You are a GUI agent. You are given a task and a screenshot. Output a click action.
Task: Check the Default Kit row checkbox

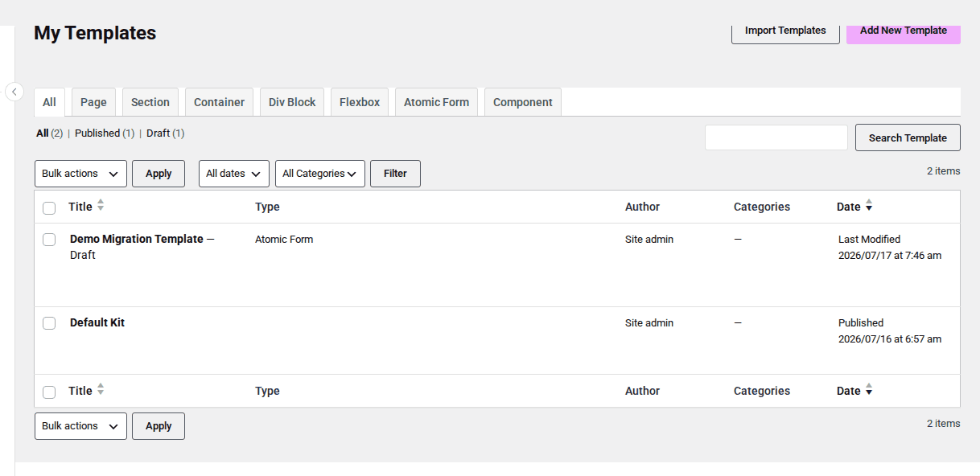coord(49,323)
